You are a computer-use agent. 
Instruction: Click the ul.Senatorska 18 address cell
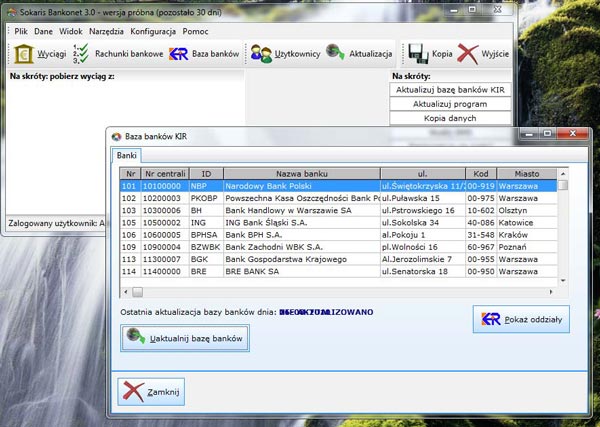[423, 272]
